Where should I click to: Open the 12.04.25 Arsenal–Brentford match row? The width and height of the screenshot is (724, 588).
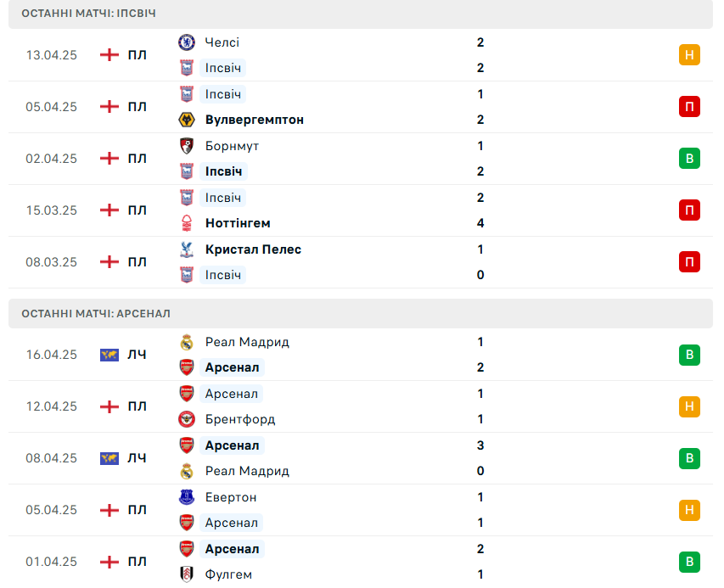pyautogui.click(x=361, y=406)
